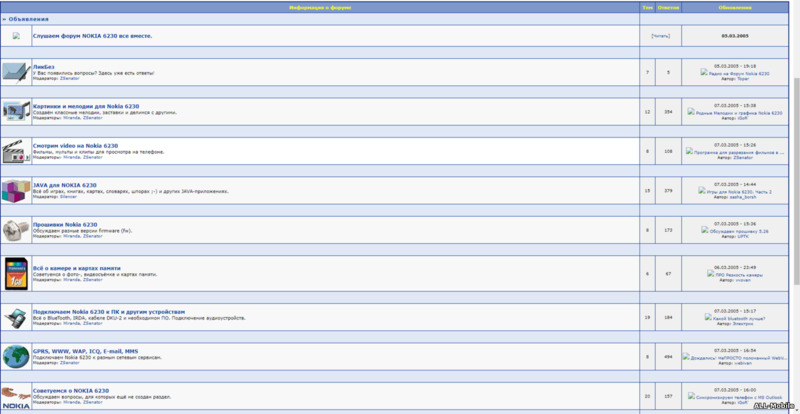Screen dimensions: 800x414
Task: Open Картинки и мелодии для Nokia 6230
Action: (86, 106)
